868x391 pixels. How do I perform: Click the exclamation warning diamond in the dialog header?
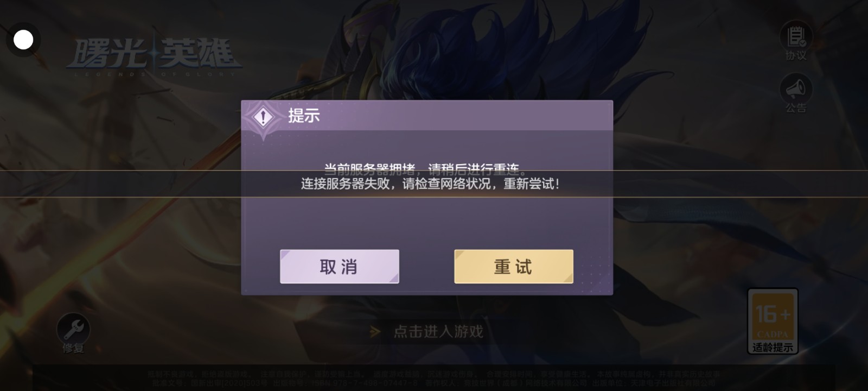pos(263,116)
